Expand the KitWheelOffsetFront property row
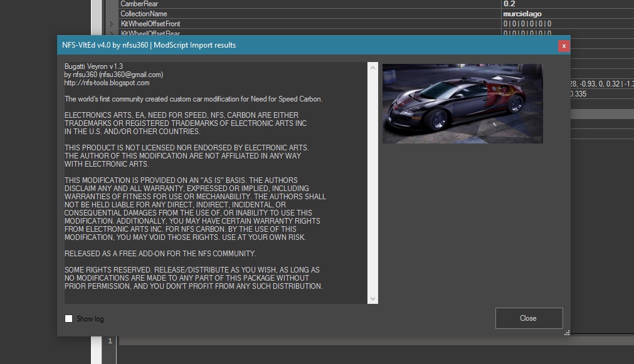Image resolution: width=634 pixels, height=364 pixels. (112, 24)
